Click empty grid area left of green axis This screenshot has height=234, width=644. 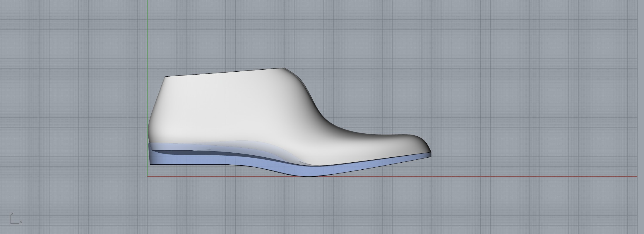(73, 102)
